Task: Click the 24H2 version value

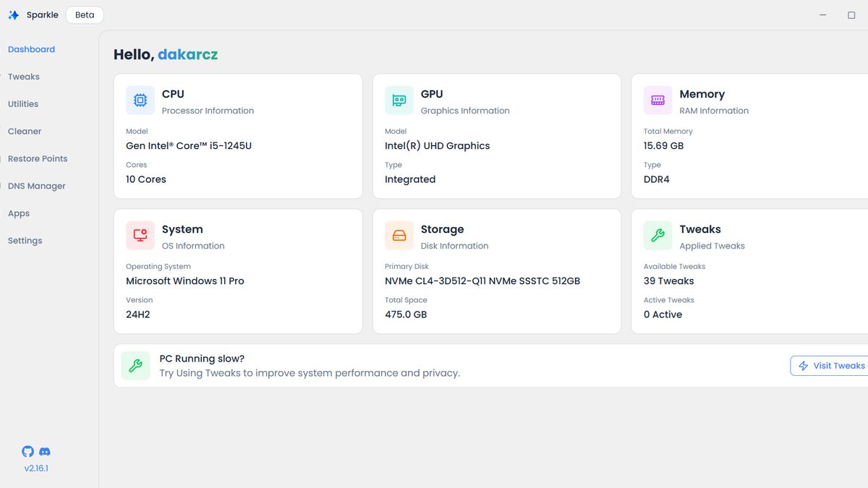Action: coord(138,314)
